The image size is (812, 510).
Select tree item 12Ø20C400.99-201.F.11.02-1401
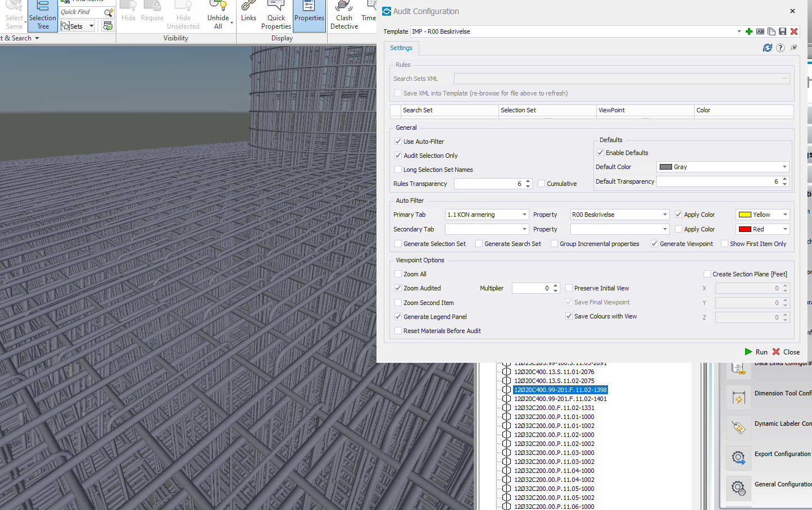click(x=560, y=399)
